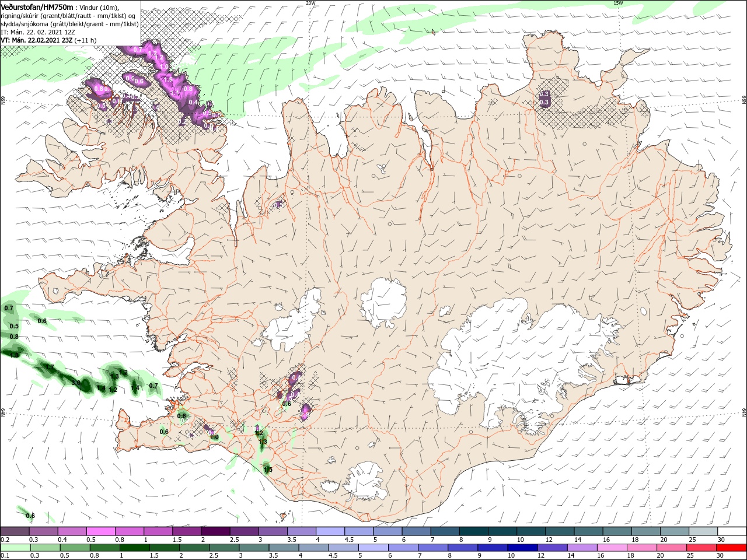Pick the top-row pink swatch between 0.5 and 0.8

tap(101, 531)
